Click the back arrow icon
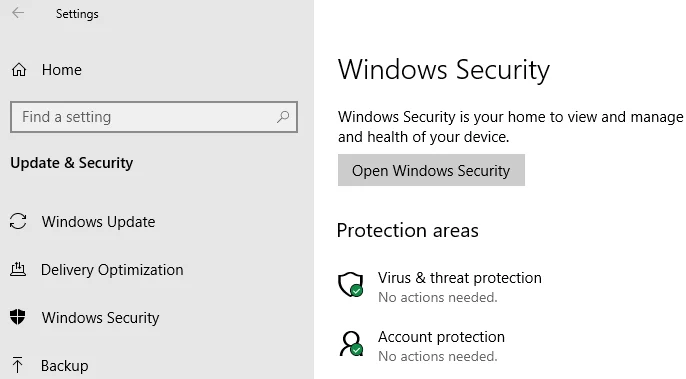Image resolution: width=686 pixels, height=379 pixels. pyautogui.click(x=18, y=13)
